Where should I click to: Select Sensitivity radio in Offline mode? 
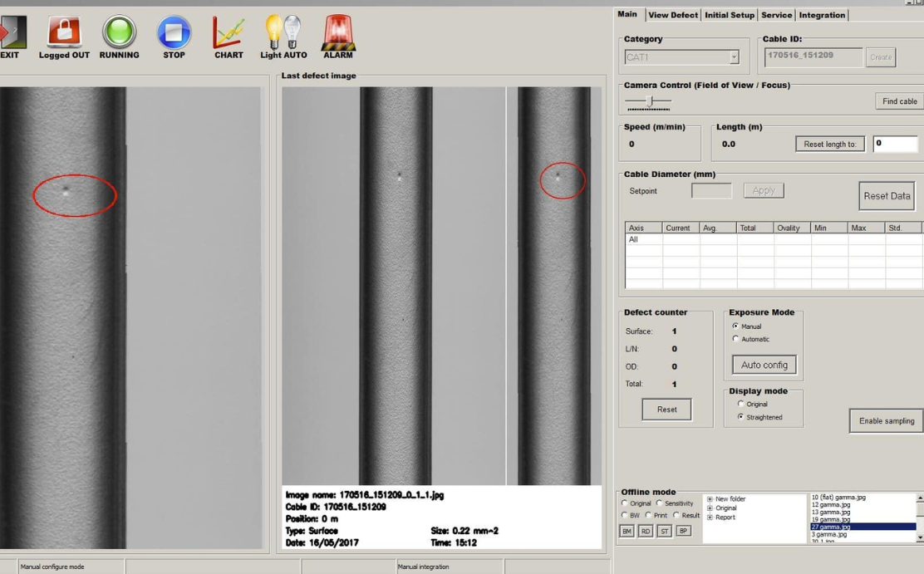pos(660,503)
